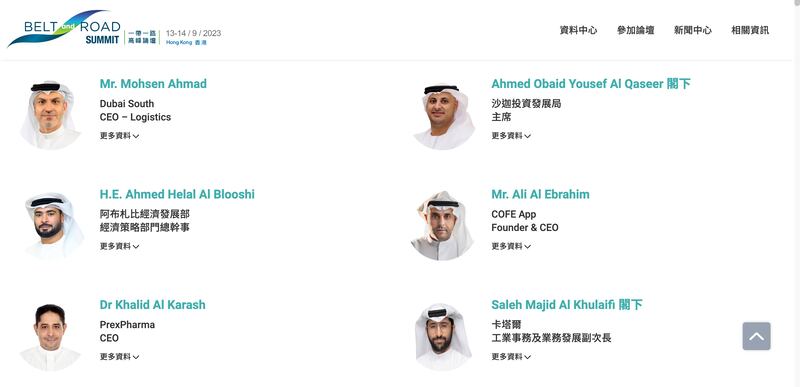
Task: Click the name H.E. Ahmed Helal Al Blooshi
Action: (x=177, y=194)
